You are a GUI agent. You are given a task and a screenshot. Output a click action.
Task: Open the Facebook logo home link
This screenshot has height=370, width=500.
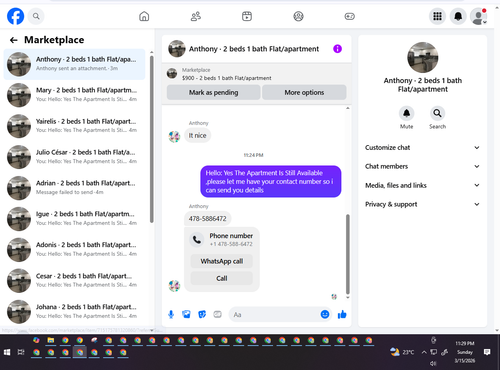tap(15, 16)
